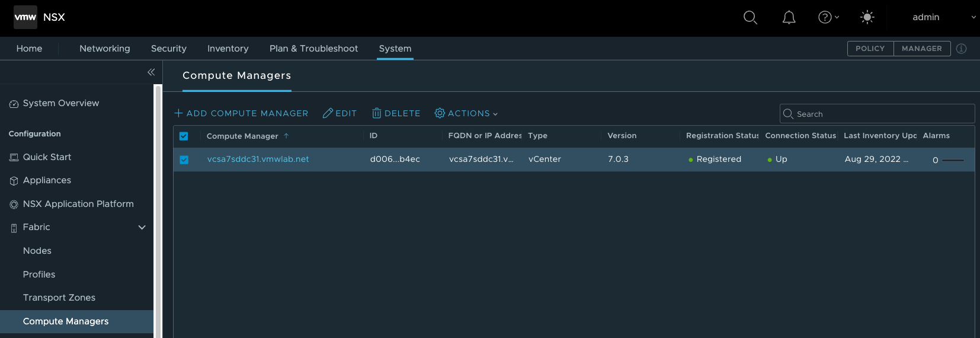
Task: Click the Aug 29, 2022 inventory cell
Action: pyautogui.click(x=876, y=159)
